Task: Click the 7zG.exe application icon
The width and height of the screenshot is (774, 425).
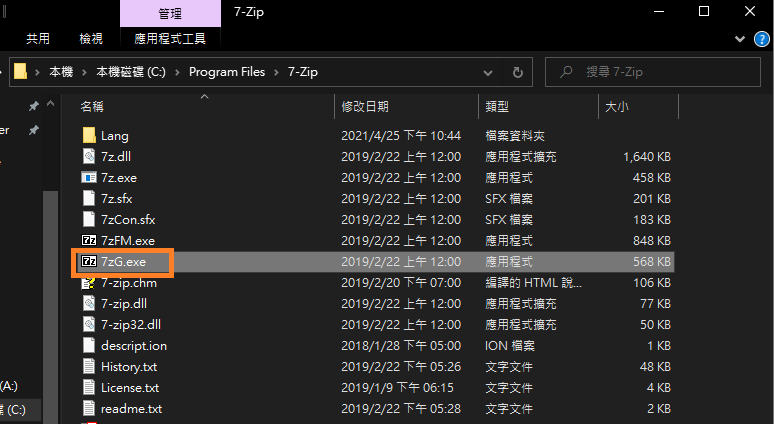Action: pyautogui.click(x=89, y=262)
